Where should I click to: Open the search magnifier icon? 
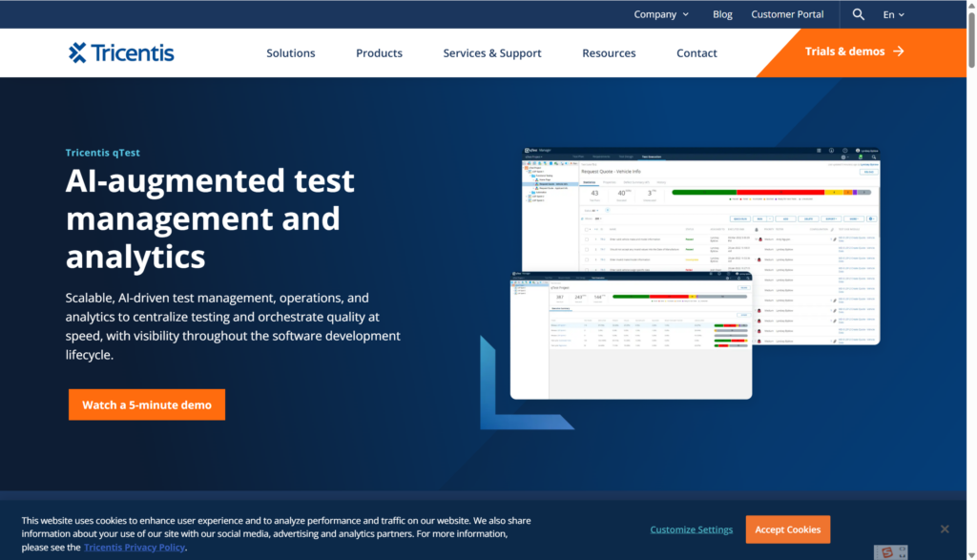tap(859, 14)
